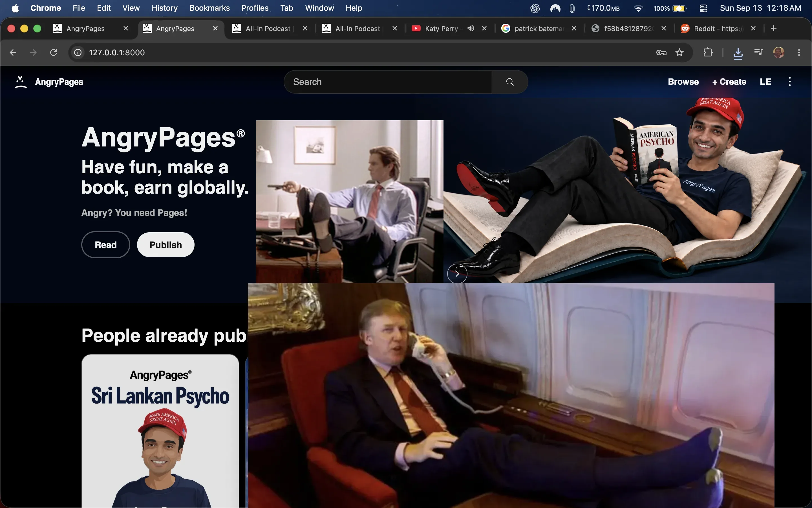The image size is (812, 508).
Task: Open Chrome extensions puzzle icon
Action: pyautogui.click(x=708, y=52)
